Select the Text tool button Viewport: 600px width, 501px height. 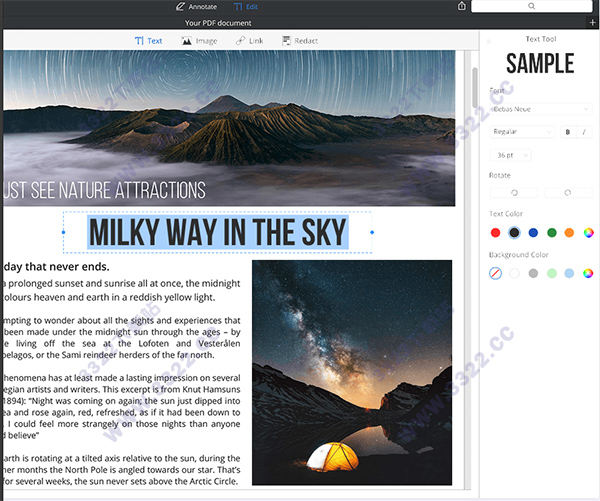(x=148, y=41)
